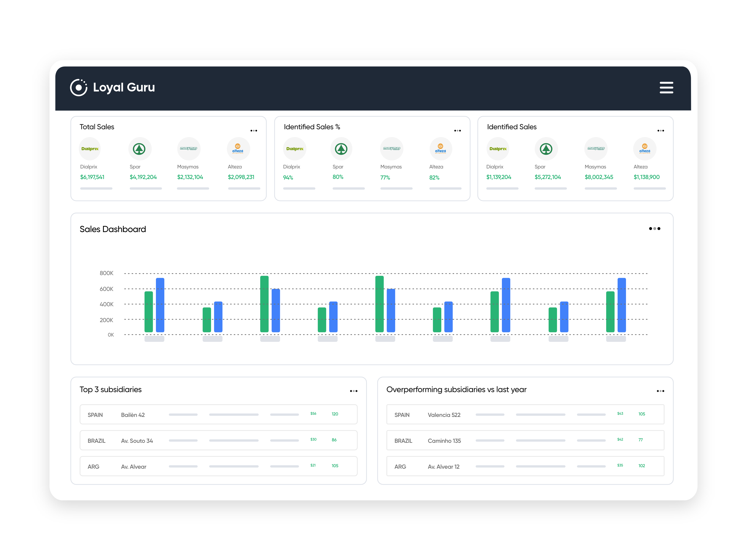Select the Dialprix brand icon under Total Sales
Image resolution: width=747 pixels, height=560 pixels.
[90, 149]
